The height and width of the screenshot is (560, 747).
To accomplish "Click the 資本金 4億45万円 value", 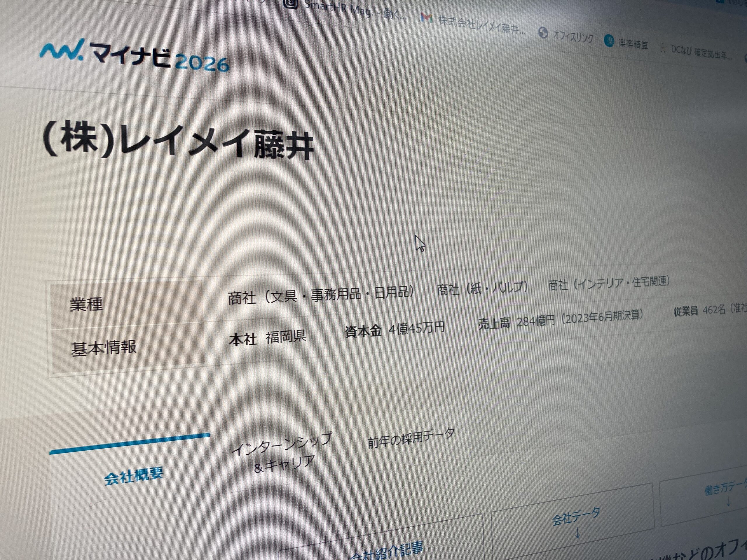I will (x=395, y=330).
